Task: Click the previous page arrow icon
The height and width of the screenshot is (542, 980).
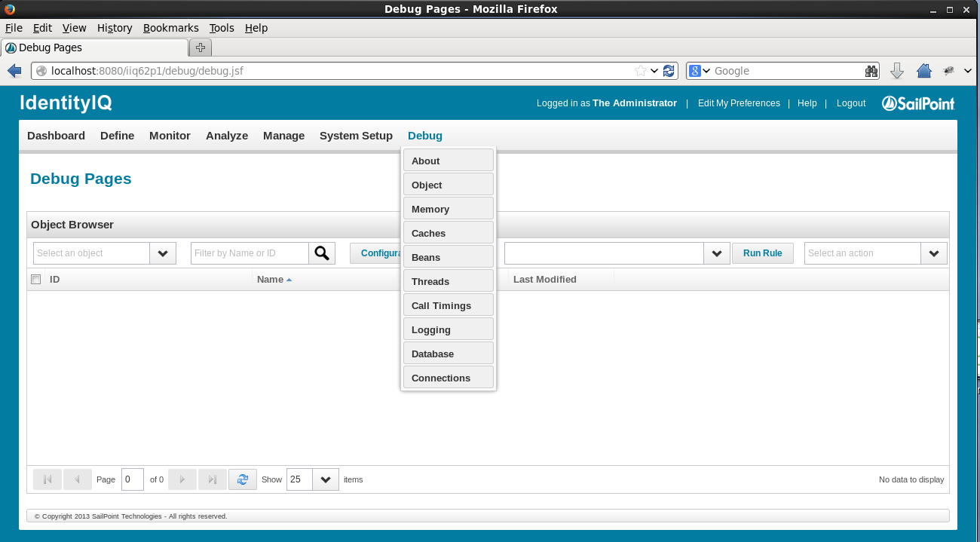Action: pyautogui.click(x=78, y=479)
